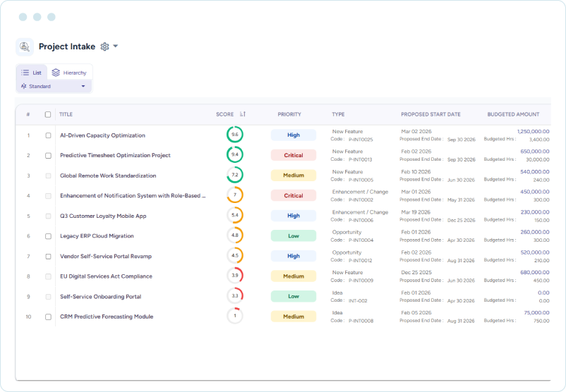
Task: Check the Self-Service Onboarding Portal checkbox
Action: pyautogui.click(x=48, y=296)
